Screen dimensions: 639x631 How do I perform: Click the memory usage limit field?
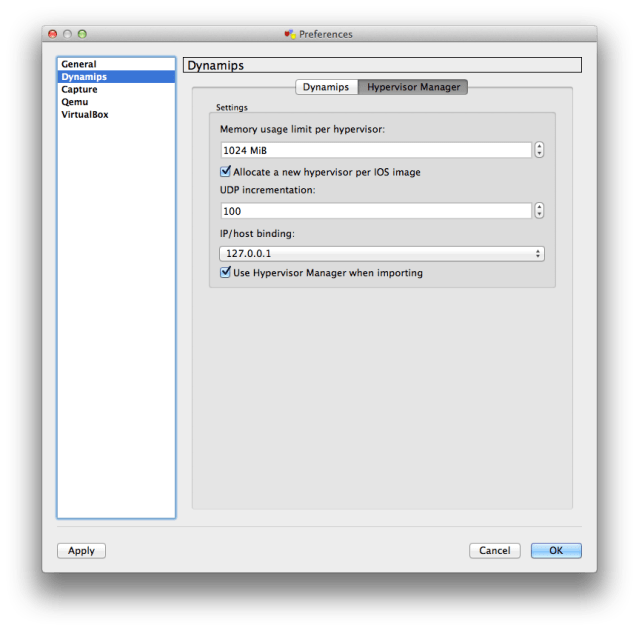376,150
